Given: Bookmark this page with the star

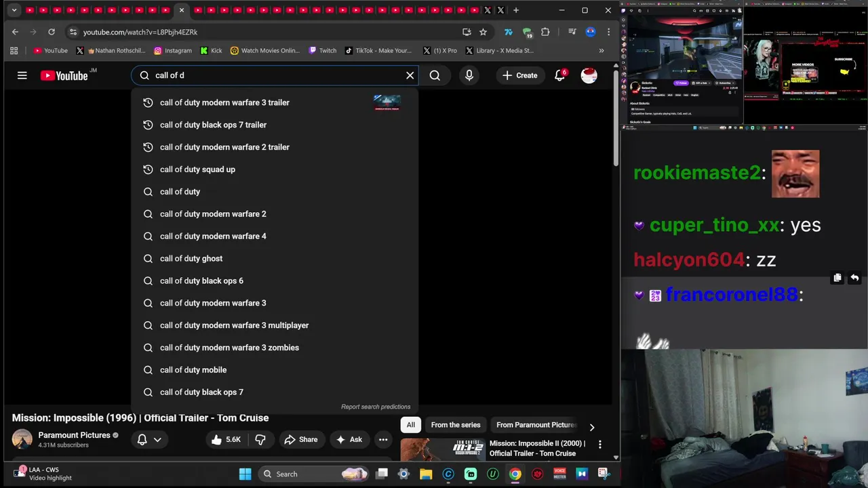Looking at the screenshot, I should point(483,32).
